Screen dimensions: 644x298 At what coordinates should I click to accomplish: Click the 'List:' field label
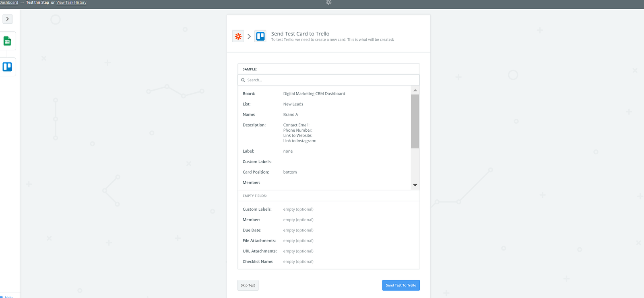[x=246, y=104]
